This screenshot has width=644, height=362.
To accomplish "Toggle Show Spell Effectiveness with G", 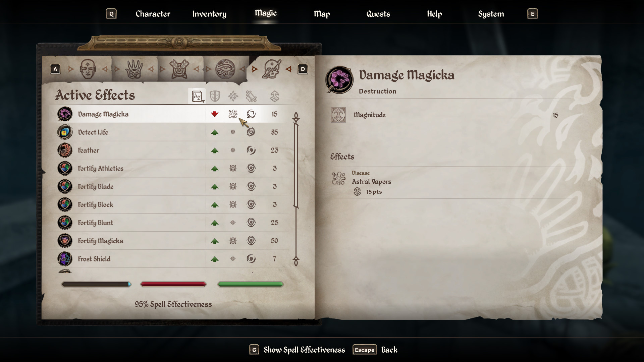I will pos(297,350).
